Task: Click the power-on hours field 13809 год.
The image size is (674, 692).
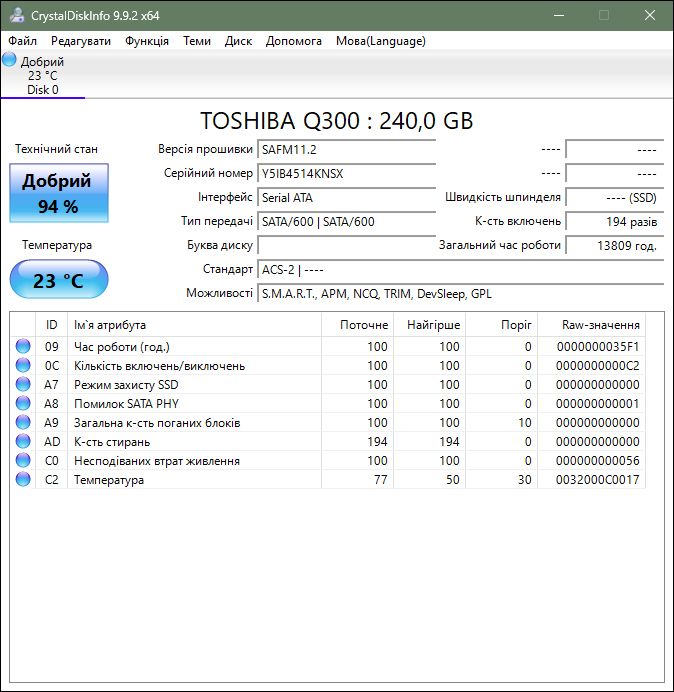Action: coord(614,245)
